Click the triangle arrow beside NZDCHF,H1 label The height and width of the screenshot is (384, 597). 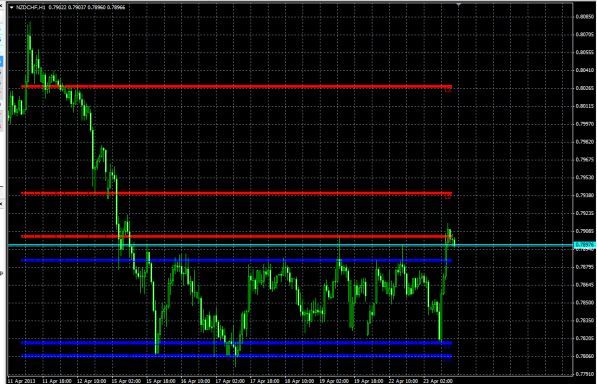tap(11, 7)
